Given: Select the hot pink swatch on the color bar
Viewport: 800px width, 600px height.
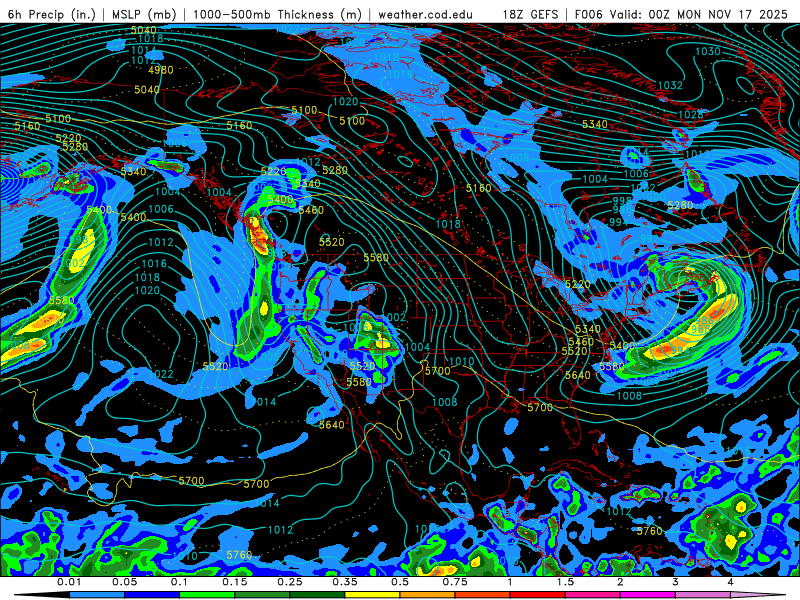Looking at the screenshot, I should pyautogui.click(x=593, y=595).
